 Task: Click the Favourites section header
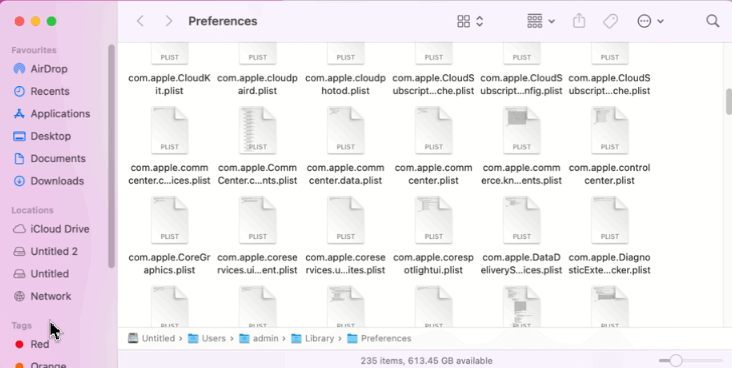click(34, 50)
